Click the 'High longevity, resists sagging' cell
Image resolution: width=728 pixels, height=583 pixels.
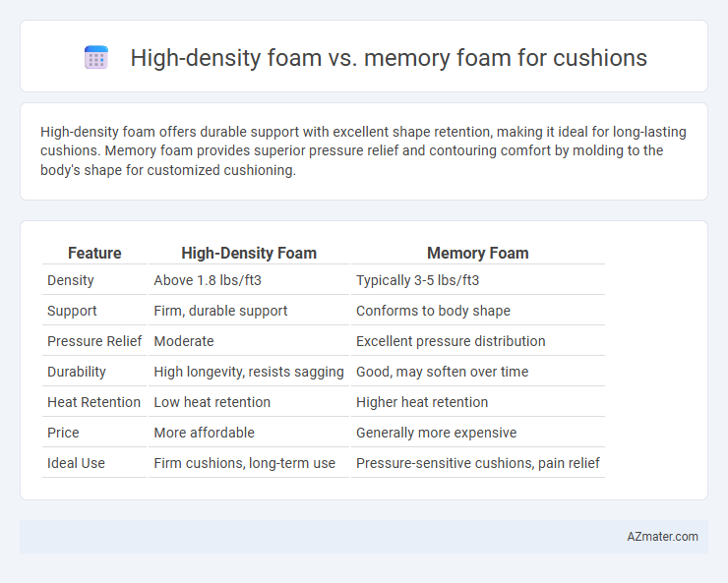(x=249, y=372)
